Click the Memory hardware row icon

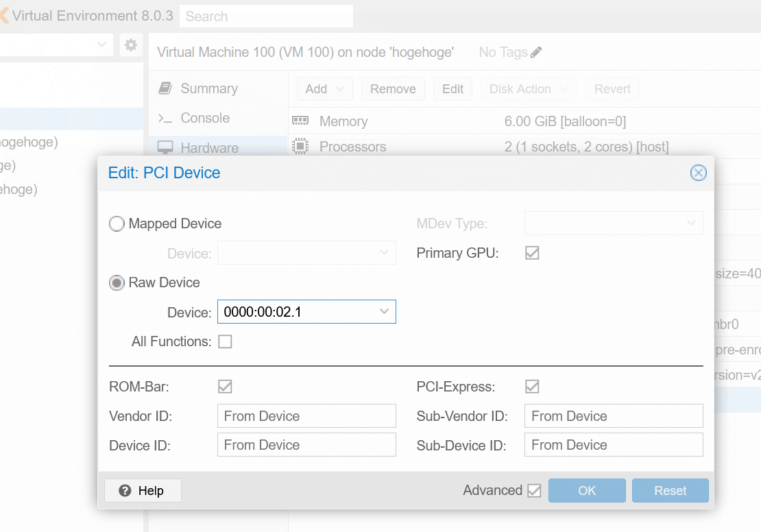[300, 121]
